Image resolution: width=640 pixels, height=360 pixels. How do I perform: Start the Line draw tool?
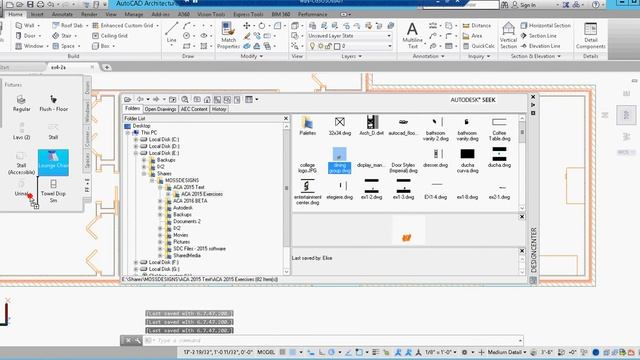(171, 33)
